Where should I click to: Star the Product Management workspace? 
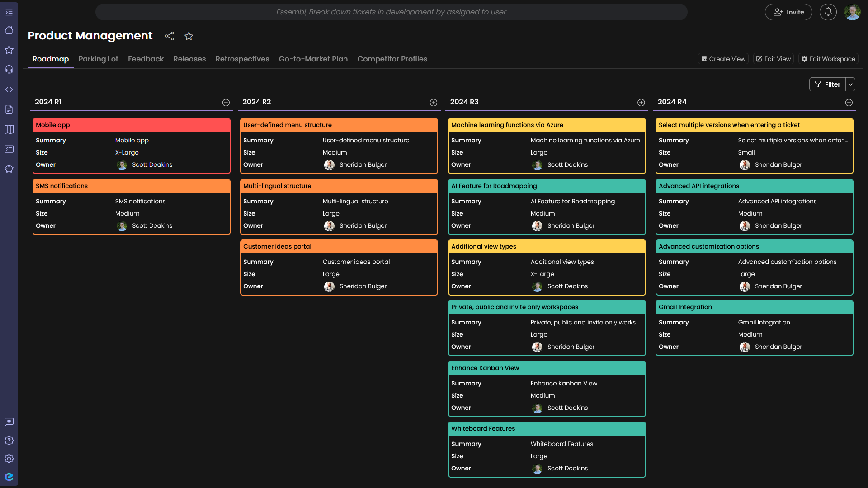[189, 36]
